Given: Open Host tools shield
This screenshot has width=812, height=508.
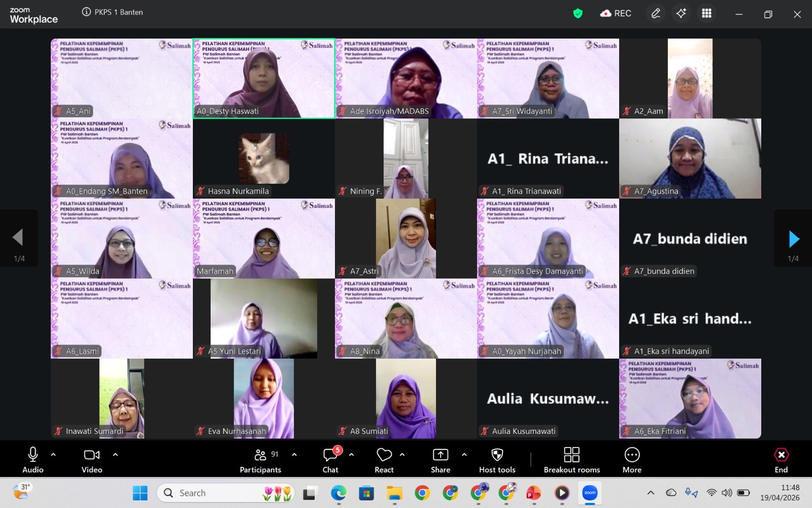Looking at the screenshot, I should 497,460.
